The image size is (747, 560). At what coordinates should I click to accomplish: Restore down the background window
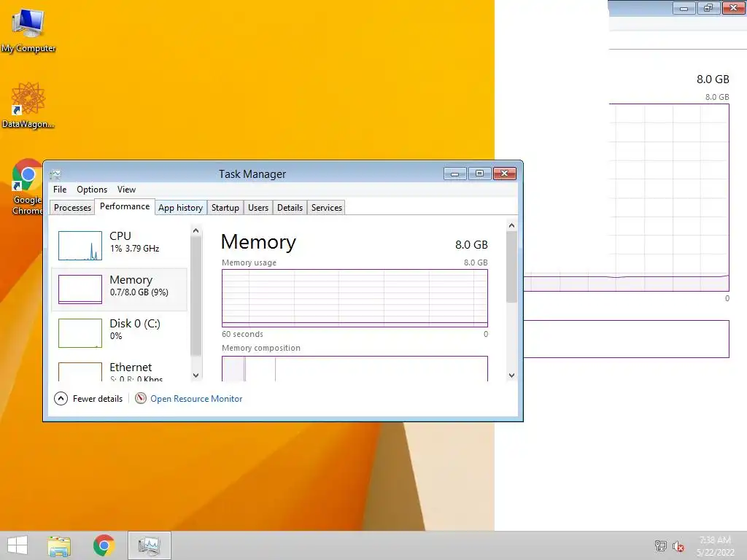[x=708, y=8]
